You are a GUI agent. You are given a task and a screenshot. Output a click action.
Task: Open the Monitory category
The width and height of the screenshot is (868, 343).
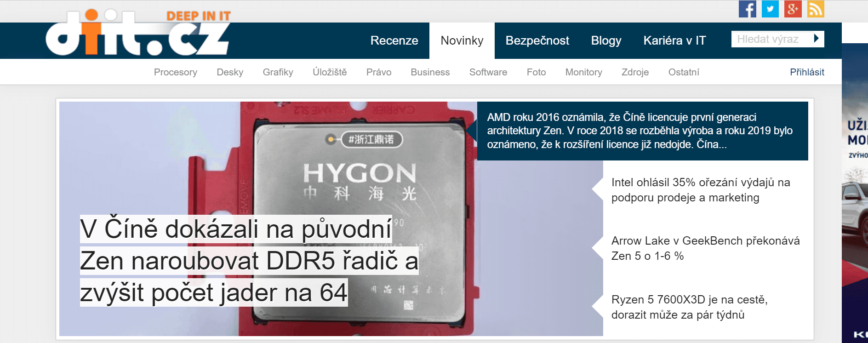point(584,72)
